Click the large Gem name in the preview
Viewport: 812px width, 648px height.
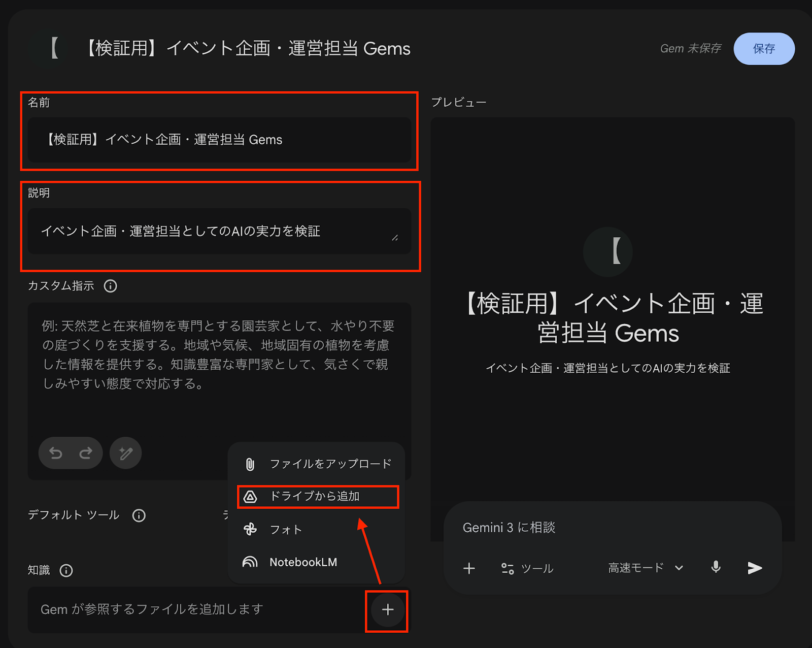(x=612, y=318)
